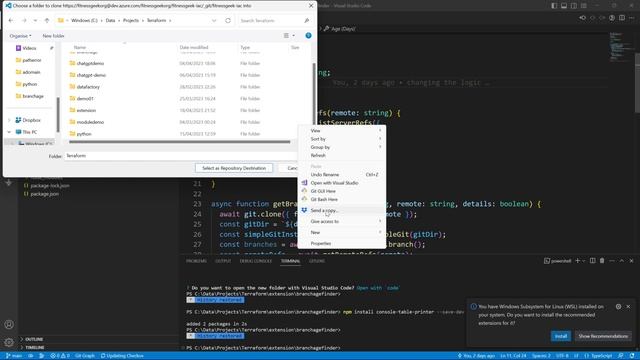The width and height of the screenshot is (640, 360).
Task: Open the Organize dropdown
Action: tap(20, 36)
